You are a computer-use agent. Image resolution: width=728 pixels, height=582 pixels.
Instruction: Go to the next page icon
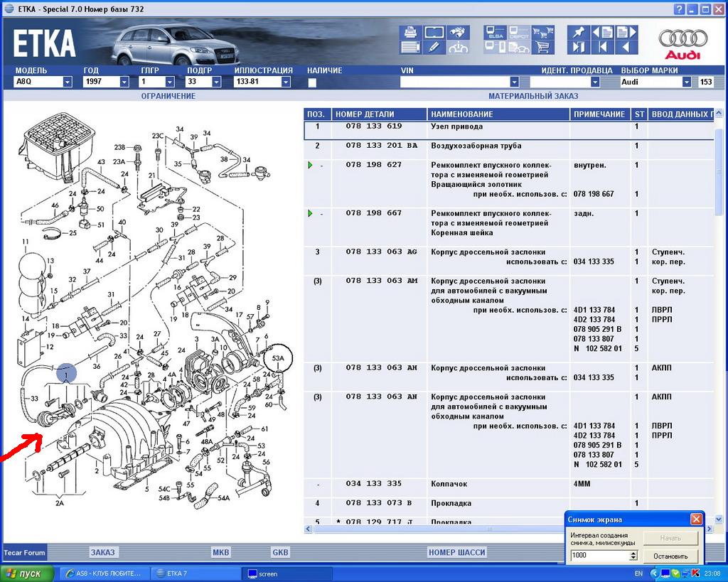point(626,33)
